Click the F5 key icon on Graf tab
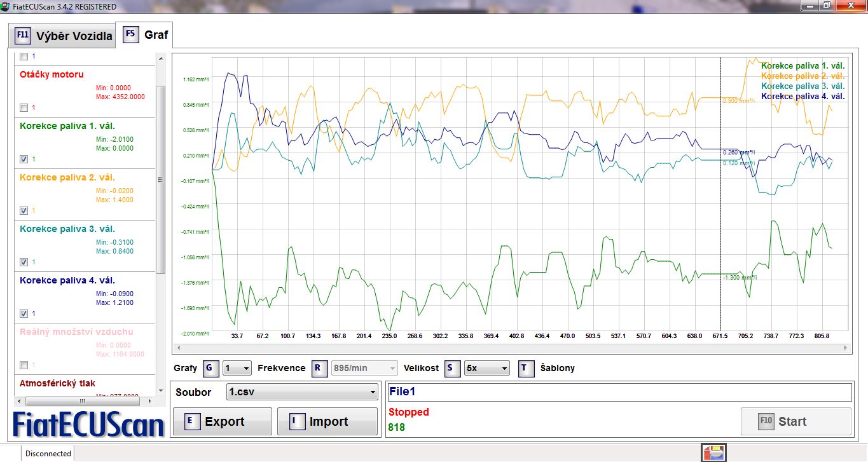Image resolution: width=868 pixels, height=462 pixels. (131, 34)
